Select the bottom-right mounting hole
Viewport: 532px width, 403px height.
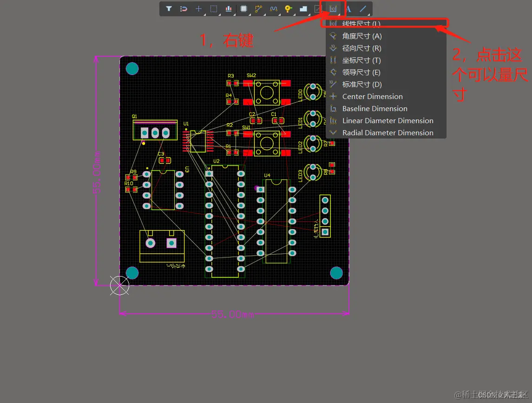[336, 273]
